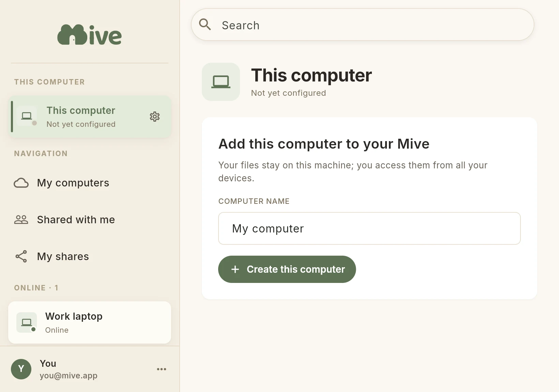Click the Work laptop device icon
Screen dimensions: 559x392
pyautogui.click(x=27, y=322)
